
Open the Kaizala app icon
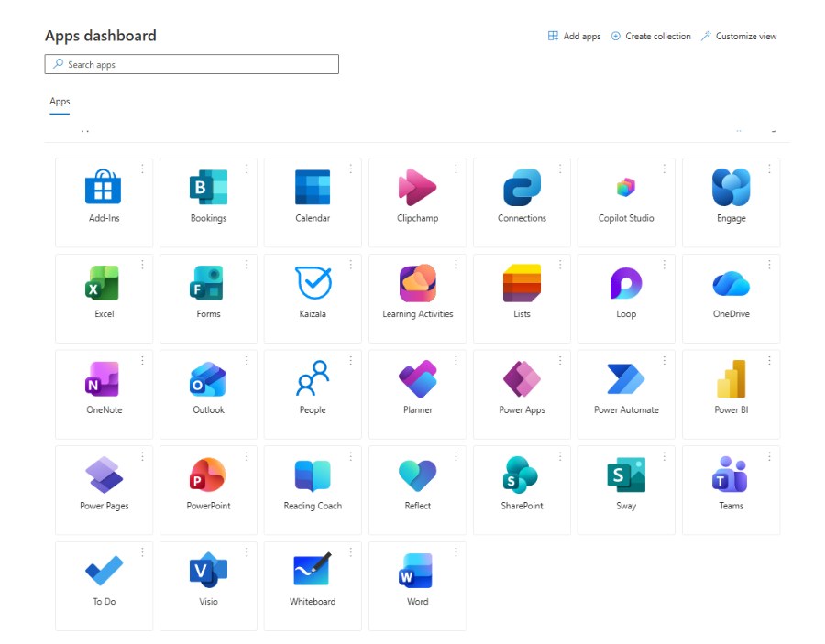tap(313, 283)
